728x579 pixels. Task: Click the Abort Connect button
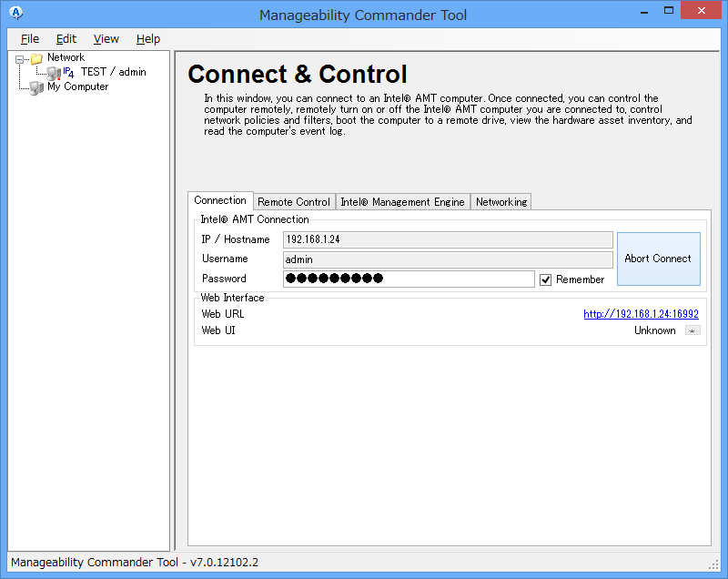(x=658, y=259)
